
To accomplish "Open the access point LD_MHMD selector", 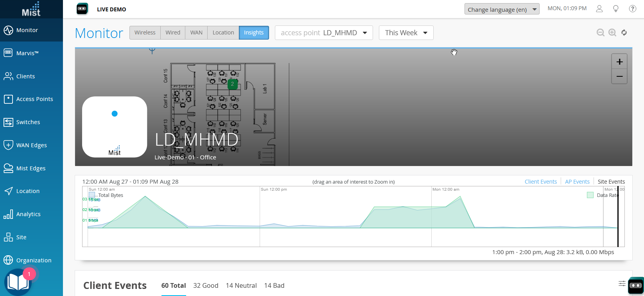I will coord(324,33).
